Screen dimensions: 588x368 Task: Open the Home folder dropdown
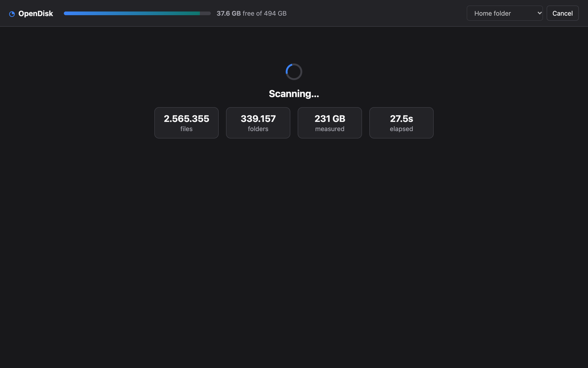point(505,13)
